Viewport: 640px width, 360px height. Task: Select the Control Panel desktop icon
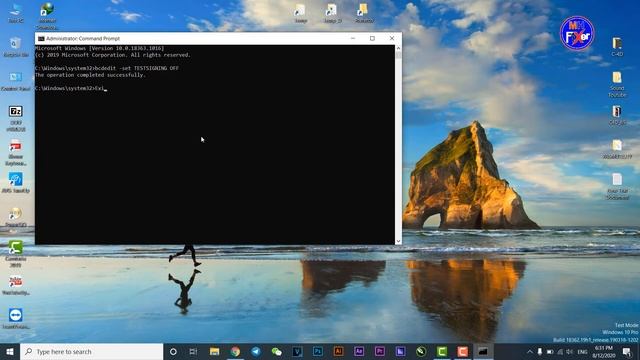pos(16,81)
